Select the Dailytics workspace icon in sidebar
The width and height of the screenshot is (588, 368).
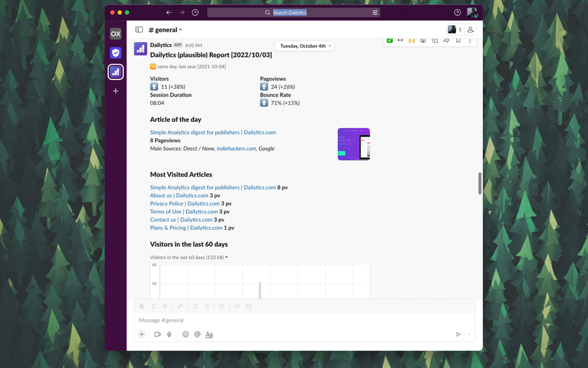pos(115,72)
